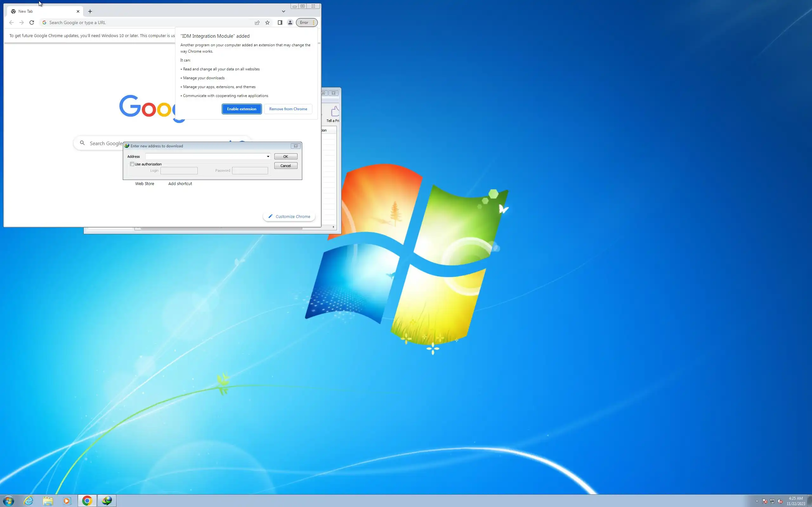
Task: Open a new tab with plus button
Action: point(90,11)
